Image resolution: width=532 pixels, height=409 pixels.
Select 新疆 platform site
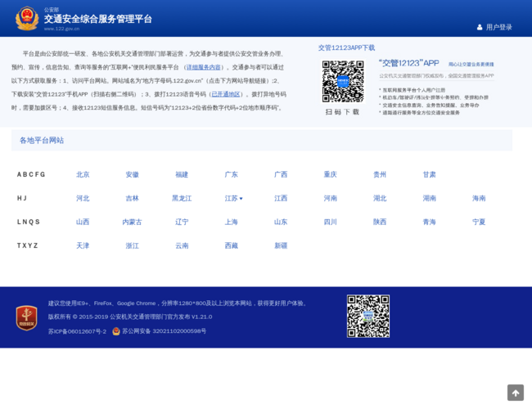(281, 245)
